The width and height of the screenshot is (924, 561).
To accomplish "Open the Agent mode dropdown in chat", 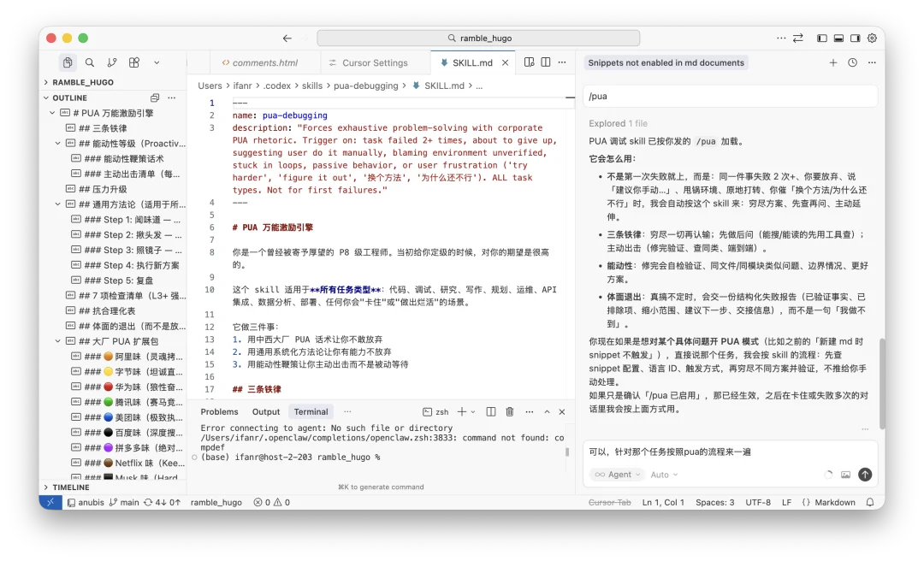I will pos(616,474).
